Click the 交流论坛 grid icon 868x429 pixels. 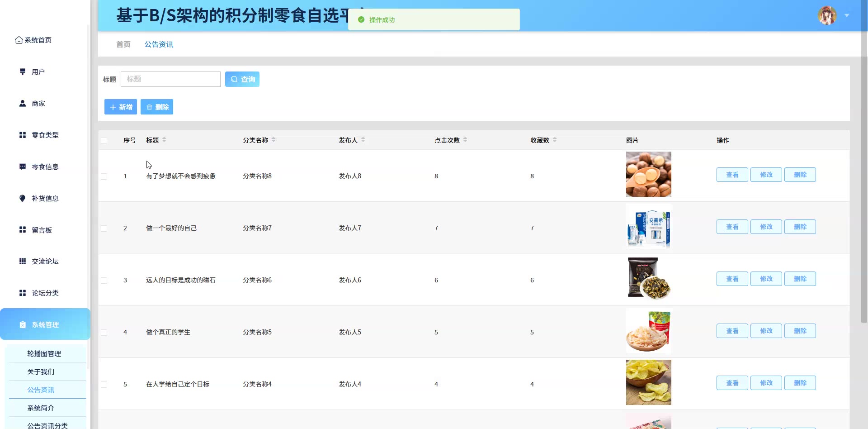[23, 262]
